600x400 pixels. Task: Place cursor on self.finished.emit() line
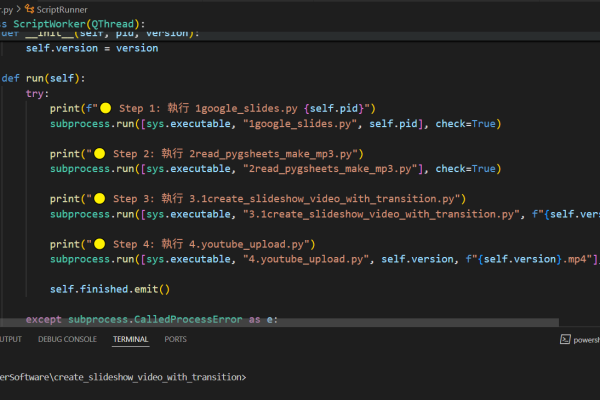pyautogui.click(x=110, y=289)
